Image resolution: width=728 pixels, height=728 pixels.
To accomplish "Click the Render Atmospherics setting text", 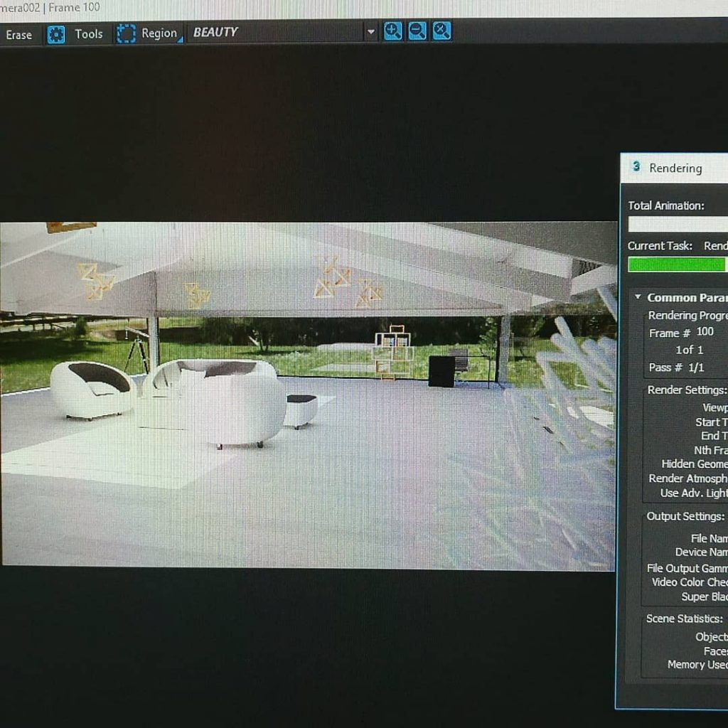I will click(x=688, y=478).
